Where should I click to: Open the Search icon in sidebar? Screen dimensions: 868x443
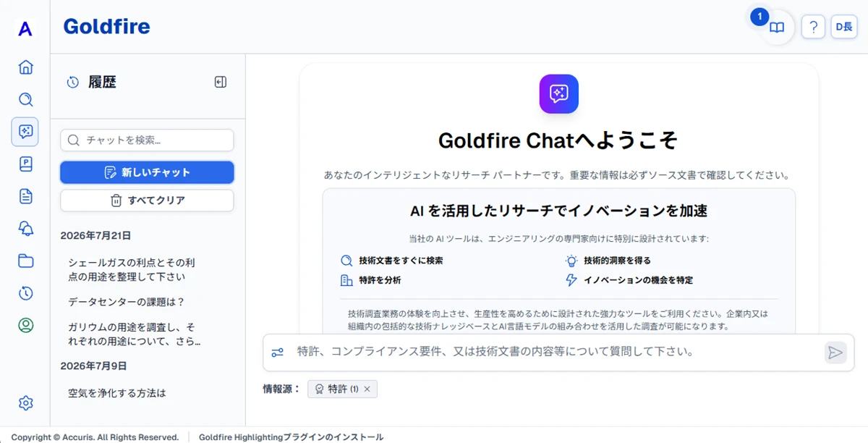(x=25, y=100)
